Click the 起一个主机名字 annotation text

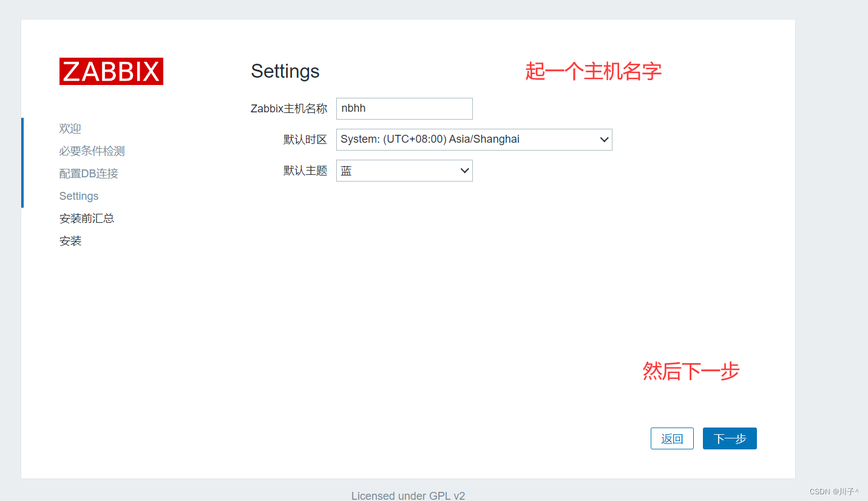pyautogui.click(x=593, y=71)
